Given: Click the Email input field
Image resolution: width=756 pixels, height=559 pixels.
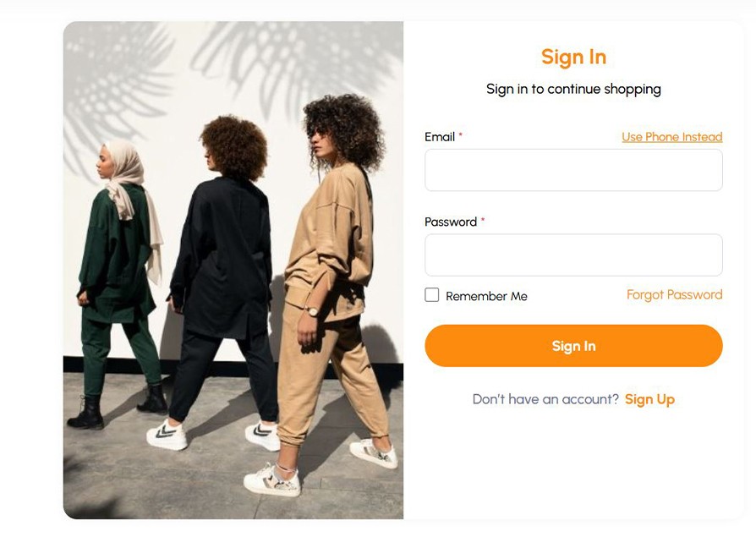Looking at the screenshot, I should (573, 170).
